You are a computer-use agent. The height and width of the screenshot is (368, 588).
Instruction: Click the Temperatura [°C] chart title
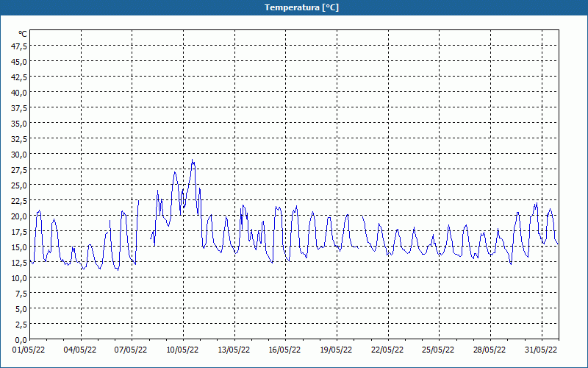click(301, 7)
